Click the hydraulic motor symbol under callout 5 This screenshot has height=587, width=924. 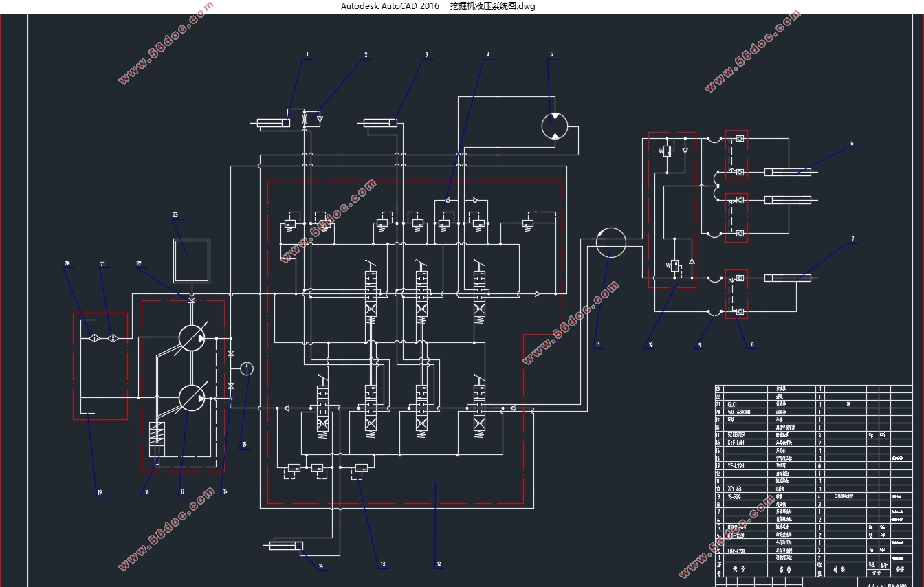[x=555, y=126]
